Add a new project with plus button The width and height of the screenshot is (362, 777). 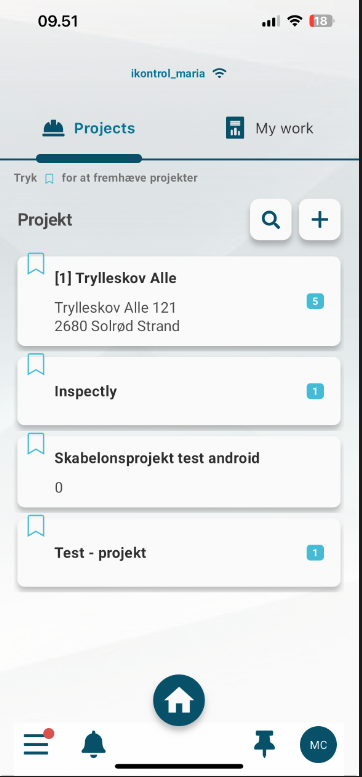[x=319, y=220]
